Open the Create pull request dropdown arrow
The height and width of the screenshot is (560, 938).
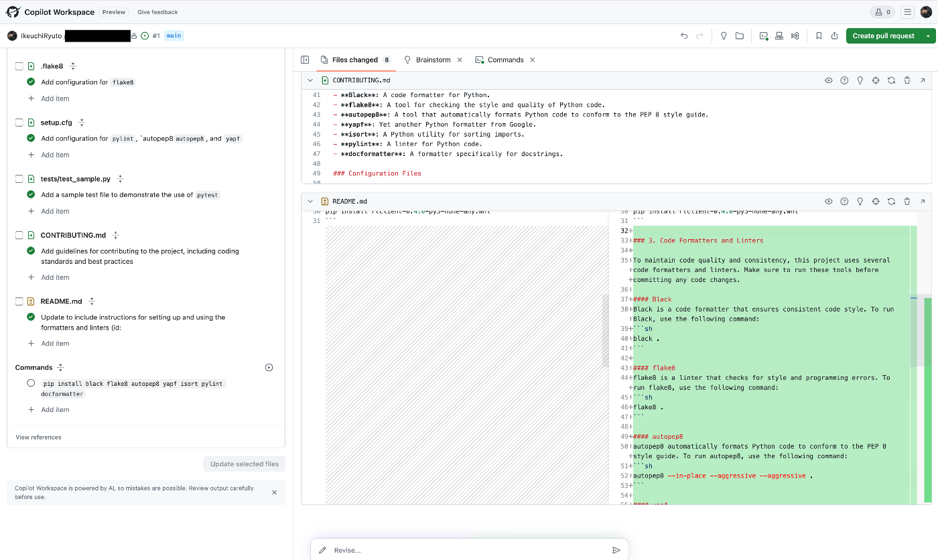[x=928, y=36]
